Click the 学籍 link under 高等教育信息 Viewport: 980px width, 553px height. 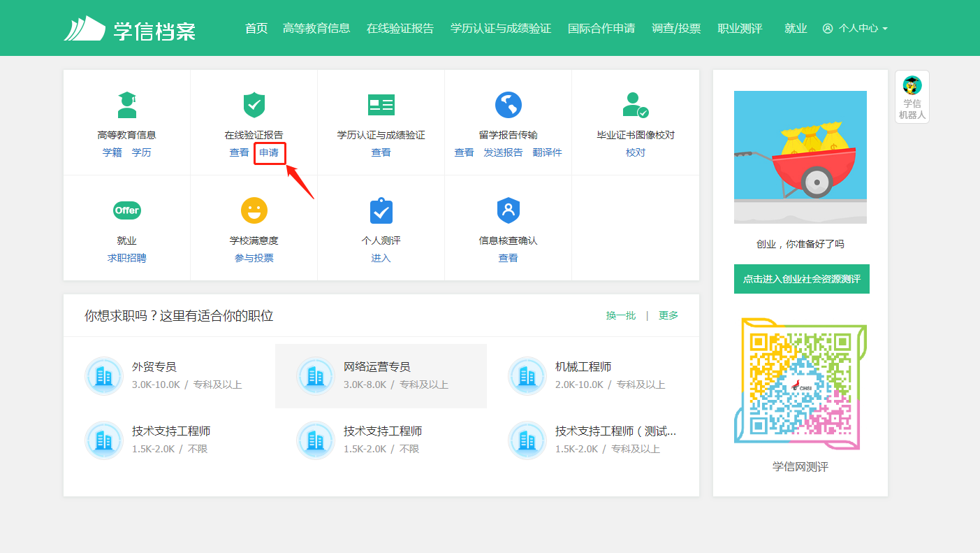pyautogui.click(x=112, y=152)
